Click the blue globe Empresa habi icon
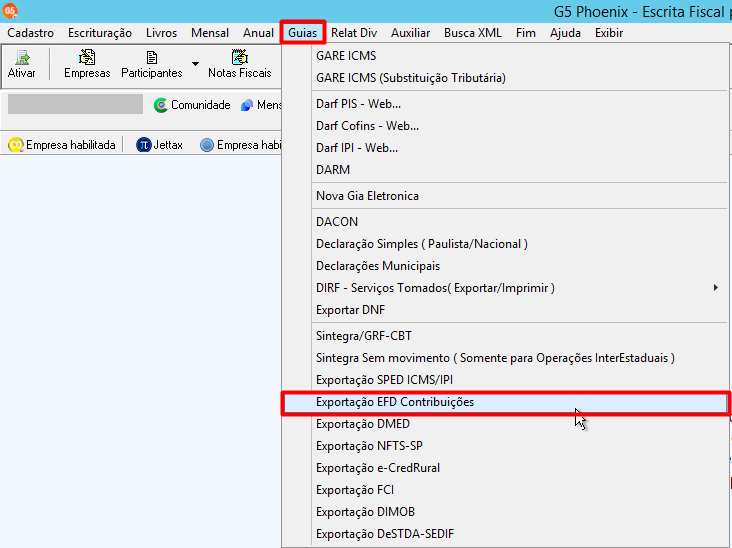Screen dimensions: 732x548 point(207,145)
